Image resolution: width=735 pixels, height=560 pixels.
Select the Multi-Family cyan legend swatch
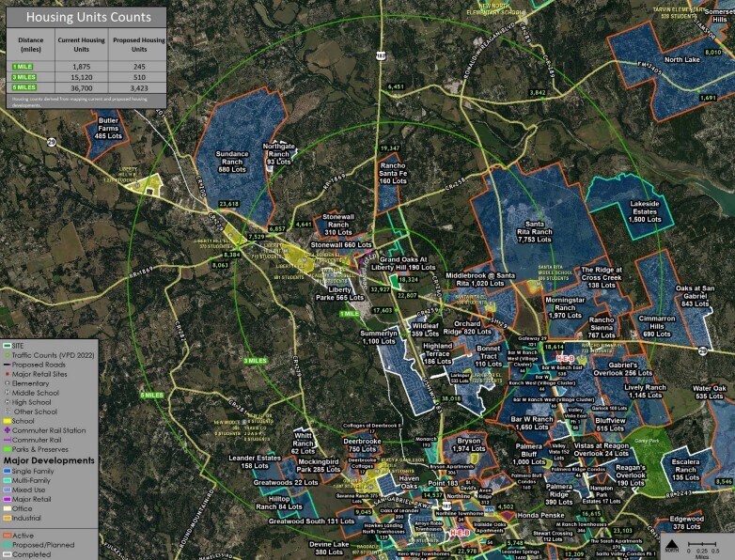click(8, 480)
